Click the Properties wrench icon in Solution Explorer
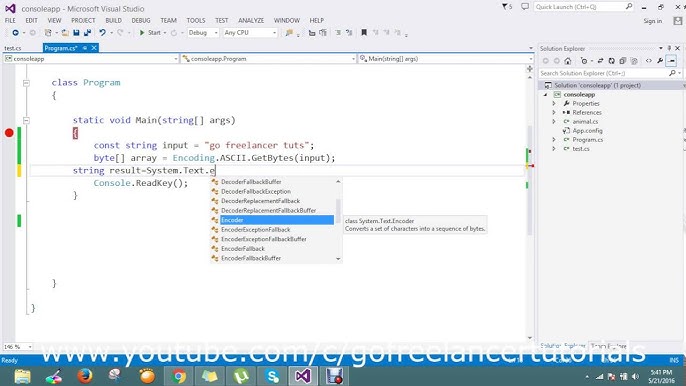Viewport: 686px width, 386px height. [x=660, y=61]
